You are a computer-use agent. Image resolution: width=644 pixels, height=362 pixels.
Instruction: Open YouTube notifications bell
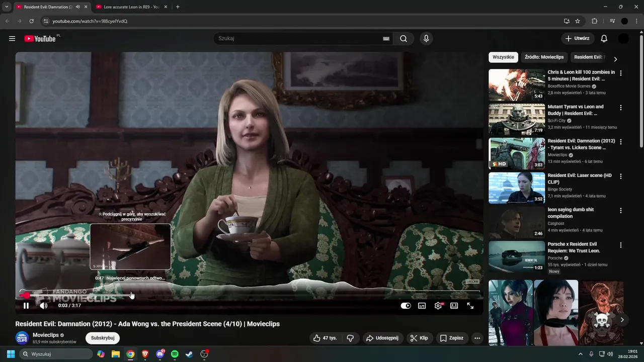604,39
